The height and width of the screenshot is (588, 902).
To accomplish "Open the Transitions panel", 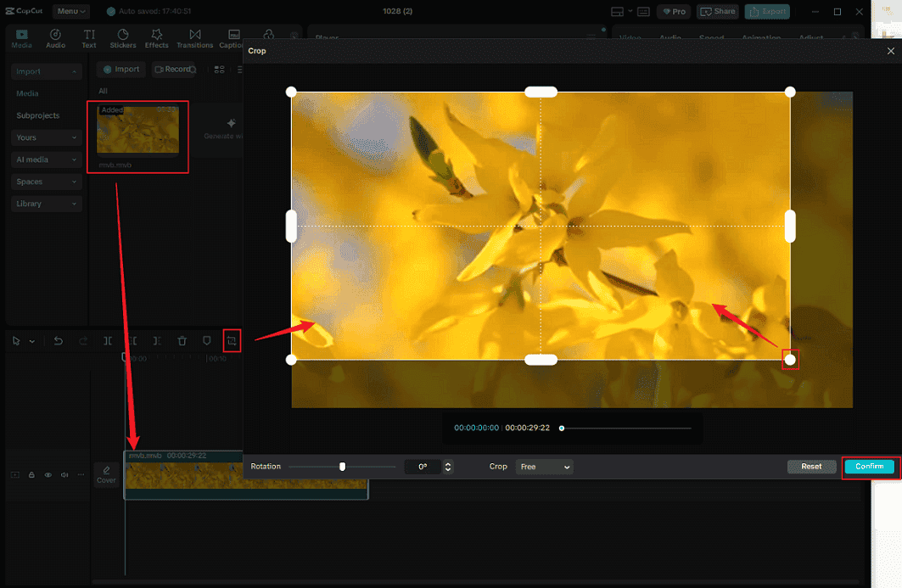I will (193, 38).
